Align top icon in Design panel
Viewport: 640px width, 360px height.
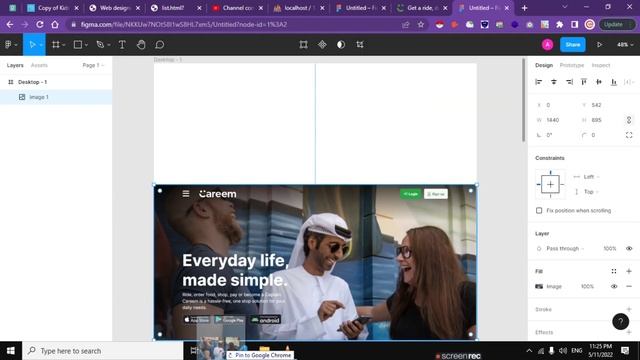584,82
